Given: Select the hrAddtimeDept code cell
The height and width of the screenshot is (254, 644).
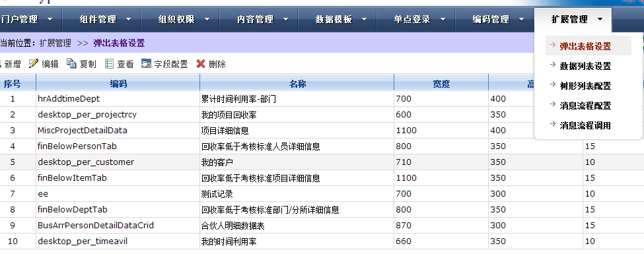Looking at the screenshot, I should [x=118, y=99].
